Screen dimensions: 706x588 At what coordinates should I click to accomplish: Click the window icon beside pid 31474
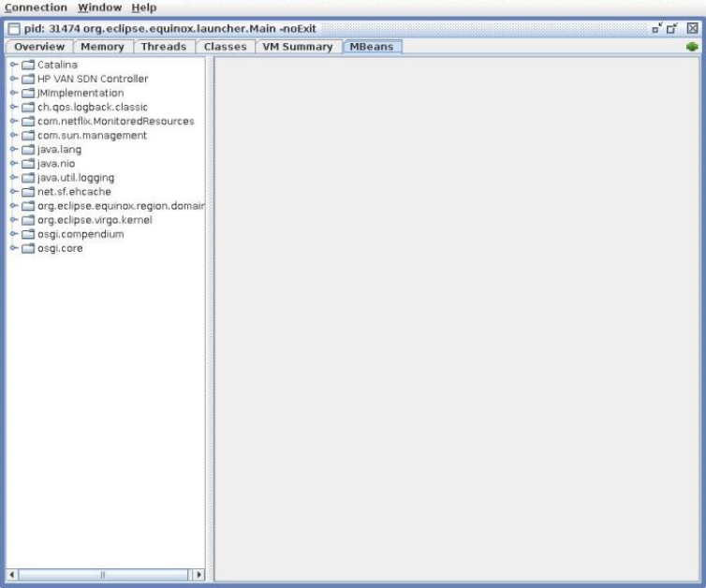click(14, 29)
